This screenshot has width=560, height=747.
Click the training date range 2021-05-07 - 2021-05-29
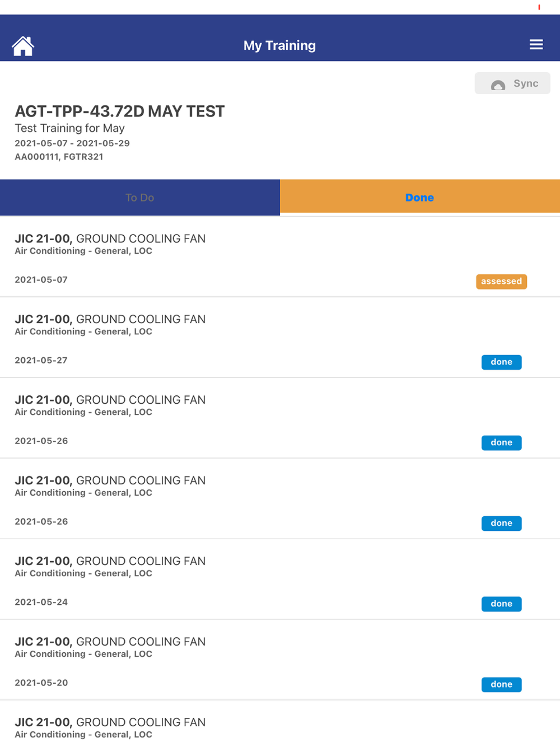pyautogui.click(x=72, y=143)
